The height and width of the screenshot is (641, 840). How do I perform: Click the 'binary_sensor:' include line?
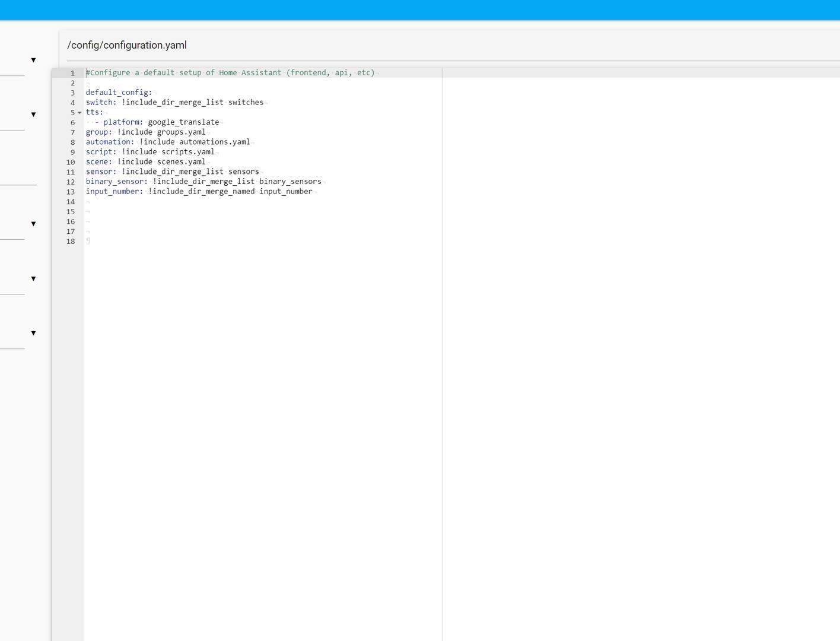click(x=203, y=182)
